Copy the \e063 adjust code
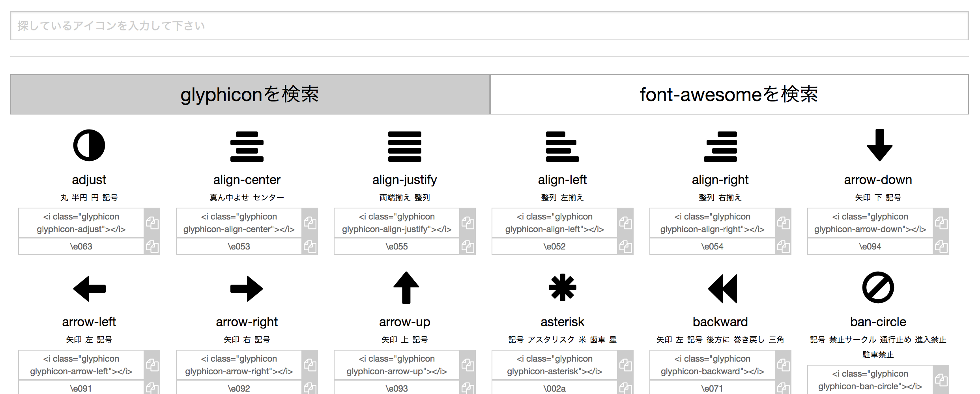Screen dimensions: 980x394 (152, 247)
